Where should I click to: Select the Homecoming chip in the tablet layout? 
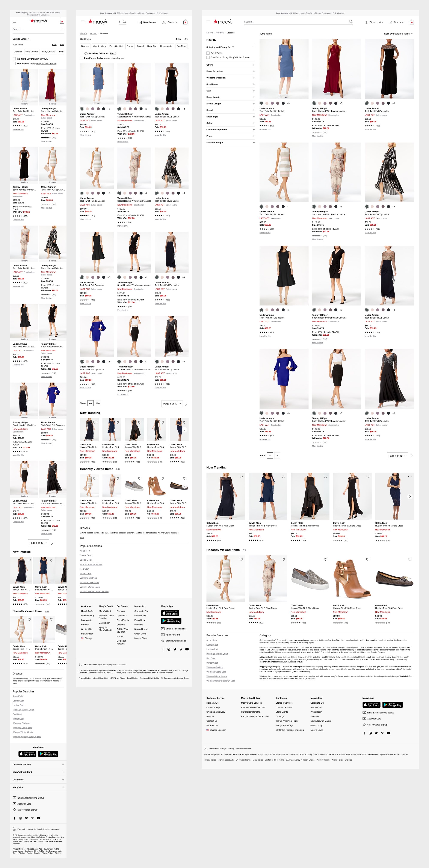pos(167,46)
